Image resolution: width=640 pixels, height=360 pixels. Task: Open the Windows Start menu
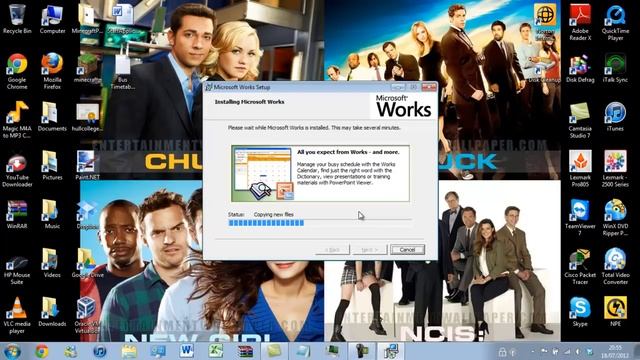(x=12, y=351)
